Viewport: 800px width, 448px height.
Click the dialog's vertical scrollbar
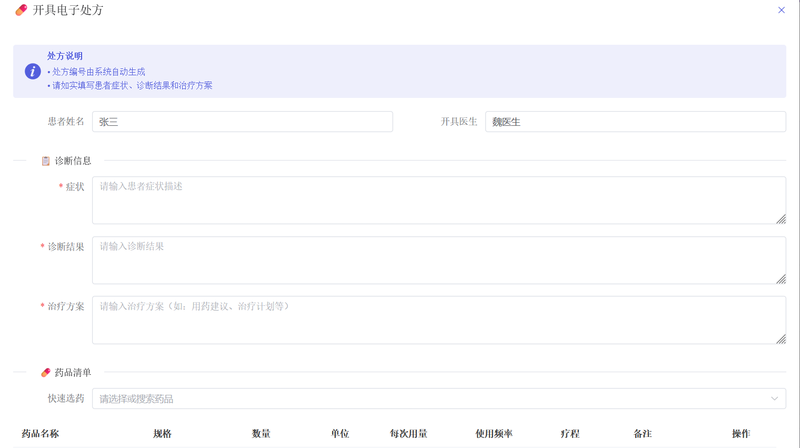[797, 224]
